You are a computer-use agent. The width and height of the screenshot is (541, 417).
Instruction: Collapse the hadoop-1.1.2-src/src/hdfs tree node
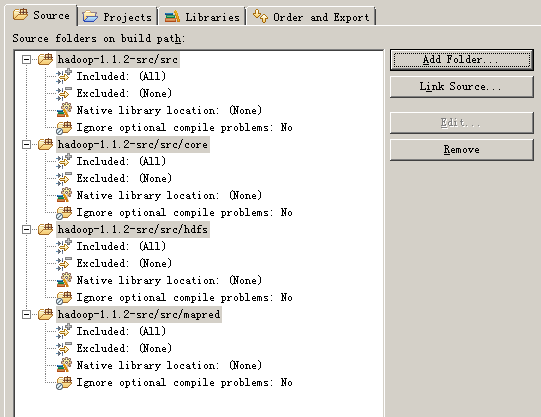pos(26,230)
